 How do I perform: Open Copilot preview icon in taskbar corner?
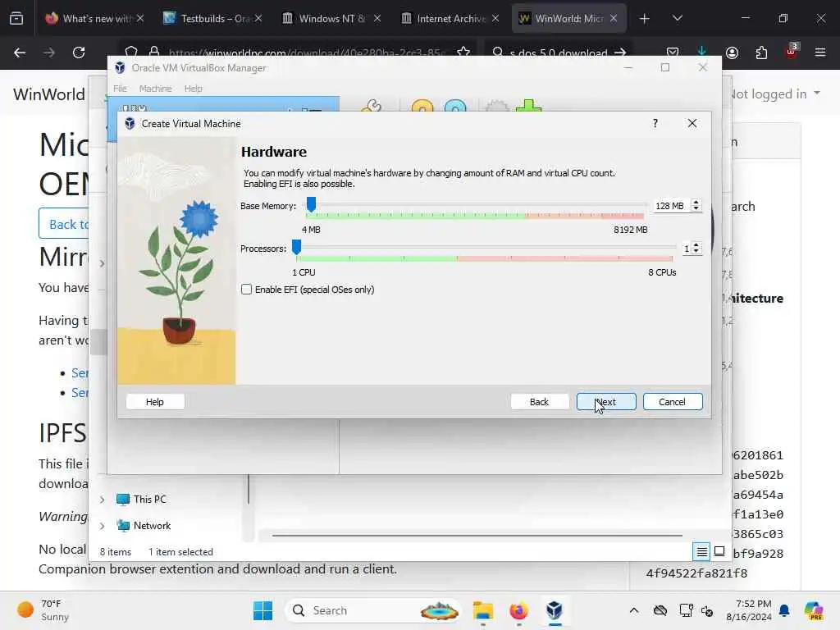click(815, 610)
